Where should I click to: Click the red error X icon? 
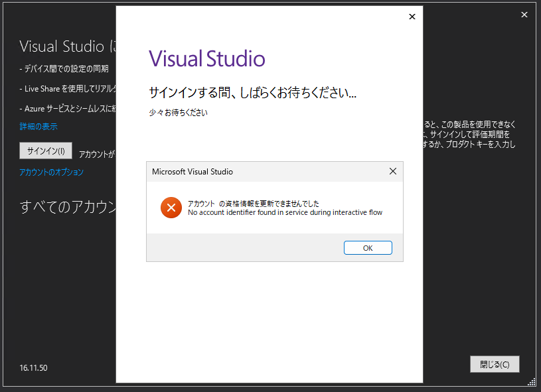tap(171, 208)
